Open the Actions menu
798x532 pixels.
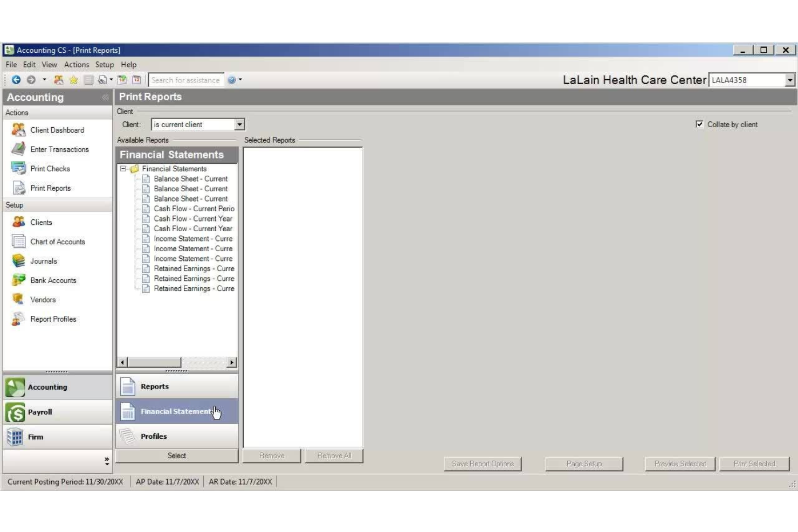[x=77, y=64]
